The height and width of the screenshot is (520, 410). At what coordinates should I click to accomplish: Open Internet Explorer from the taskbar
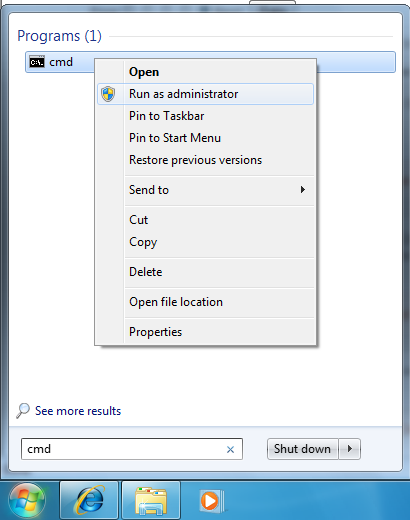point(89,500)
